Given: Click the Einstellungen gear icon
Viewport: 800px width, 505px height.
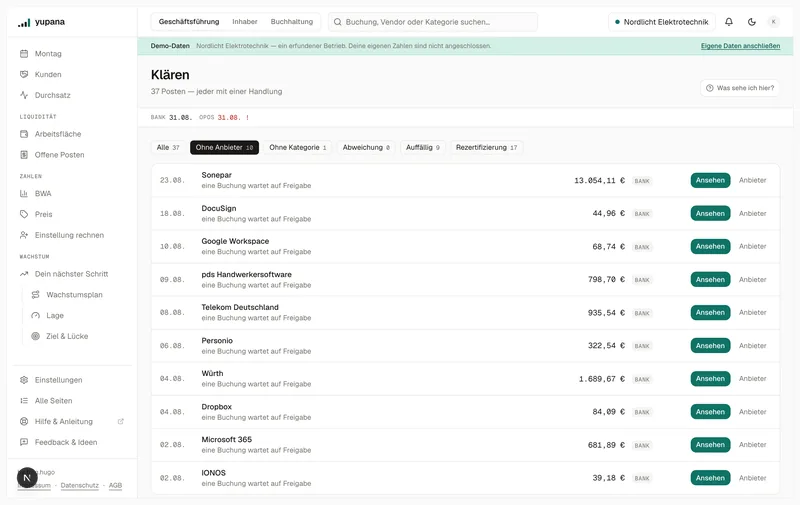Looking at the screenshot, I should [x=24, y=380].
